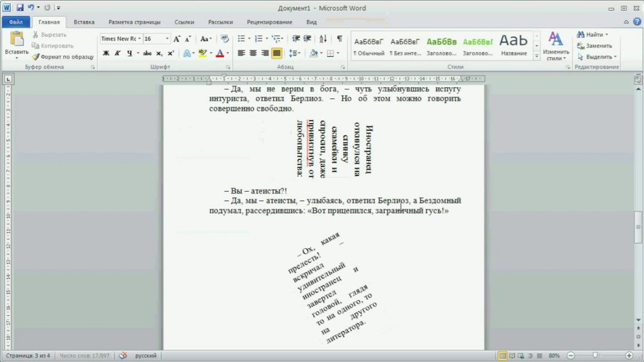This screenshot has height=362, width=644.
Task: Toggle subscript formatting
Action: [159, 53]
